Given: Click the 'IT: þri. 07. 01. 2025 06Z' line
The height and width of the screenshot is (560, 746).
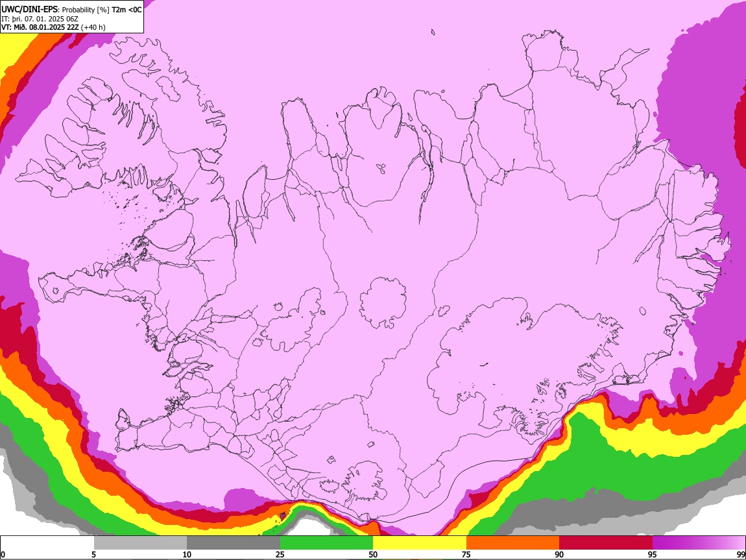Looking at the screenshot, I should point(40,19).
